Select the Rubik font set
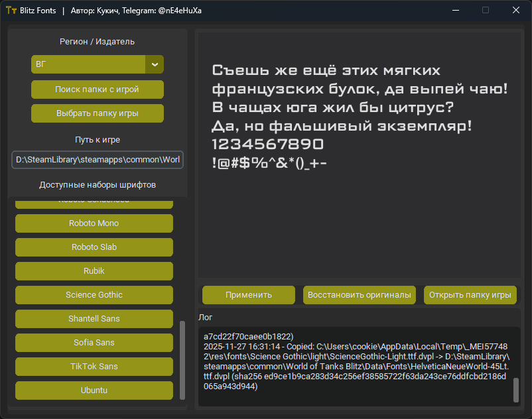The height and width of the screenshot is (419, 532). pos(94,270)
